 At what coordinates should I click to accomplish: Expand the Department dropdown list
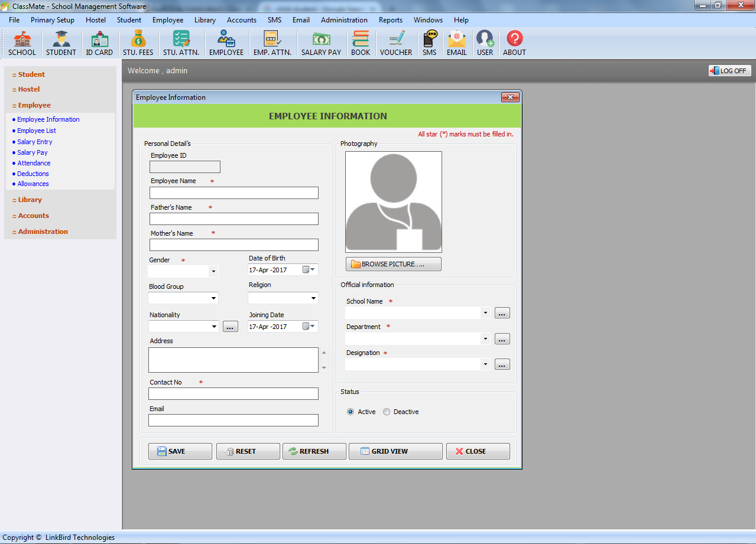[x=485, y=338]
